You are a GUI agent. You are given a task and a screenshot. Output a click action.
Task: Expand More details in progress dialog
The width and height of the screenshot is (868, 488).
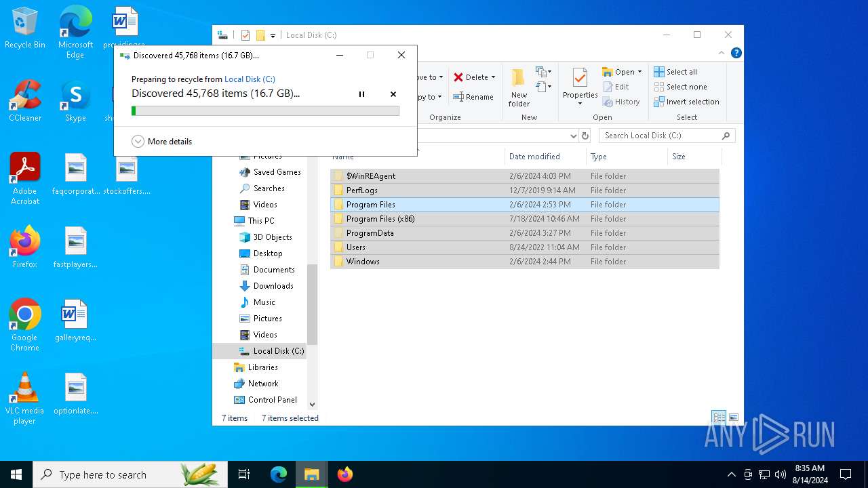pyautogui.click(x=162, y=142)
